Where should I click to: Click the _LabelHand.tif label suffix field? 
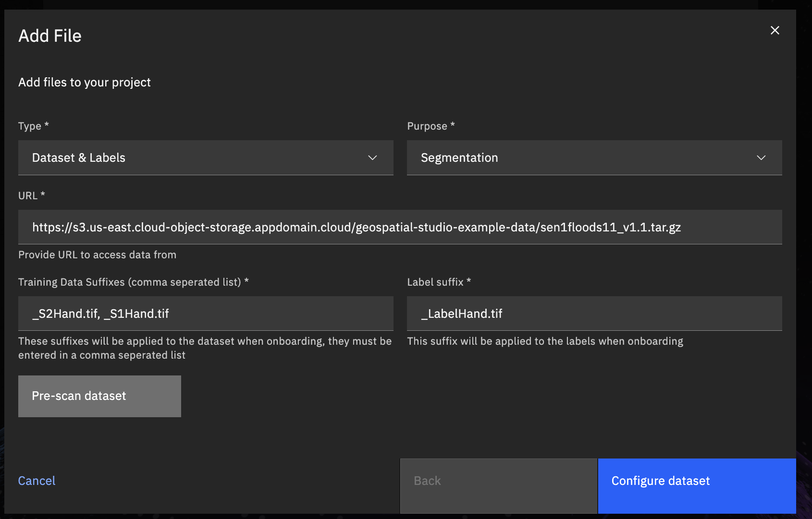594,314
